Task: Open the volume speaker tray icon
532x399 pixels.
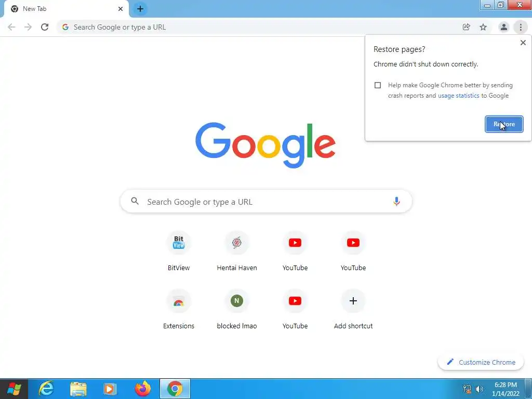Action: click(480, 389)
